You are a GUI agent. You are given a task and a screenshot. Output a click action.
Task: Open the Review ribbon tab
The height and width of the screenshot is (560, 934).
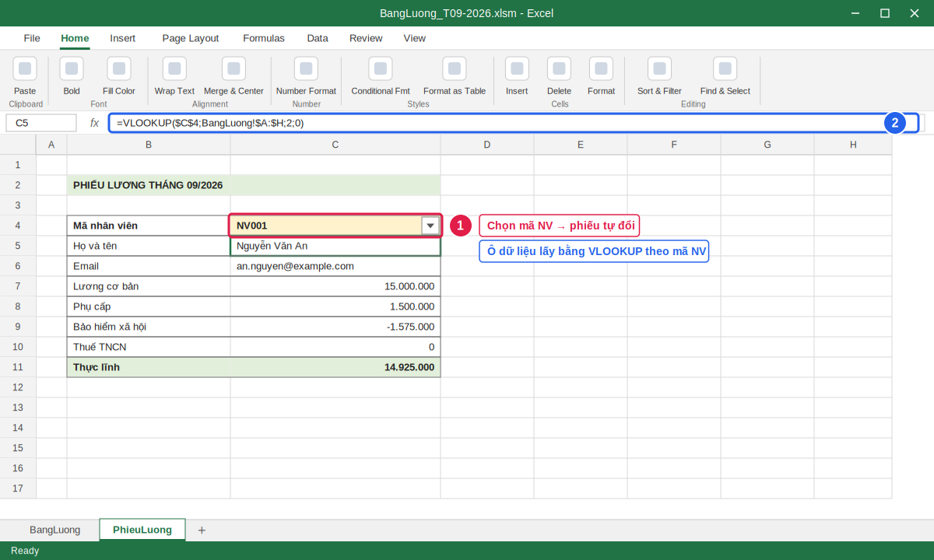pyautogui.click(x=366, y=38)
